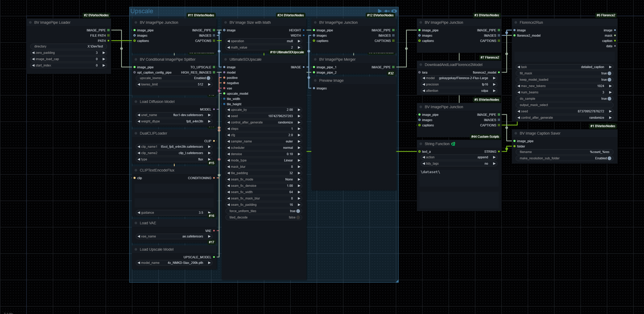
Task: Collapse the UltimateSDUpscale node via title dot
Action: [226, 59]
